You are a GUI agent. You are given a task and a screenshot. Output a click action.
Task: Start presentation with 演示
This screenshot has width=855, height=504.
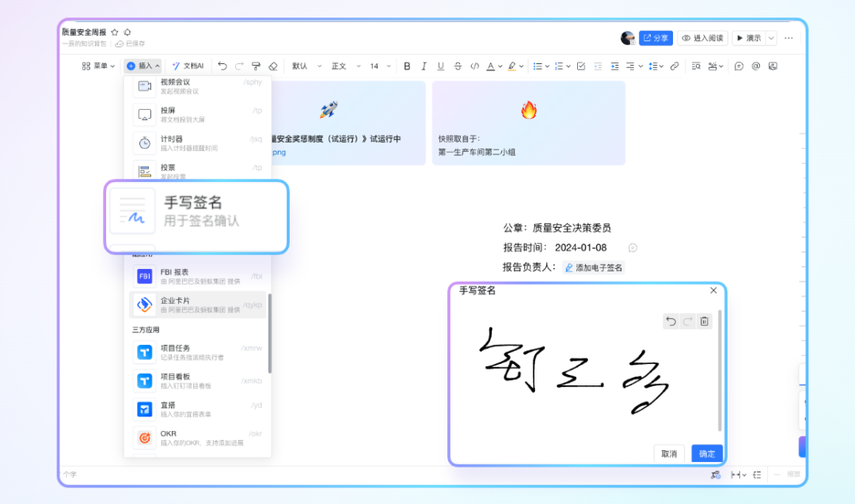tap(749, 38)
